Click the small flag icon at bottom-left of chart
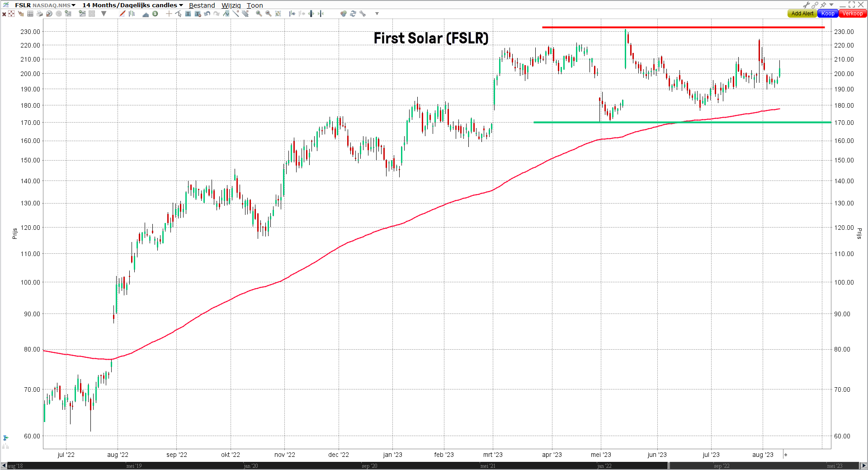 5,438
